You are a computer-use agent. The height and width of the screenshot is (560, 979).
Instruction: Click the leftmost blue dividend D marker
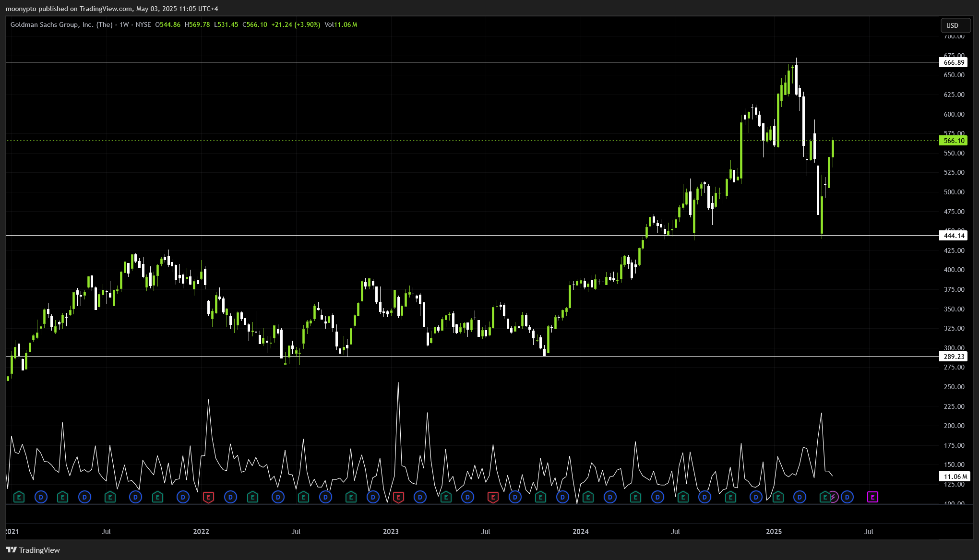[41, 497]
